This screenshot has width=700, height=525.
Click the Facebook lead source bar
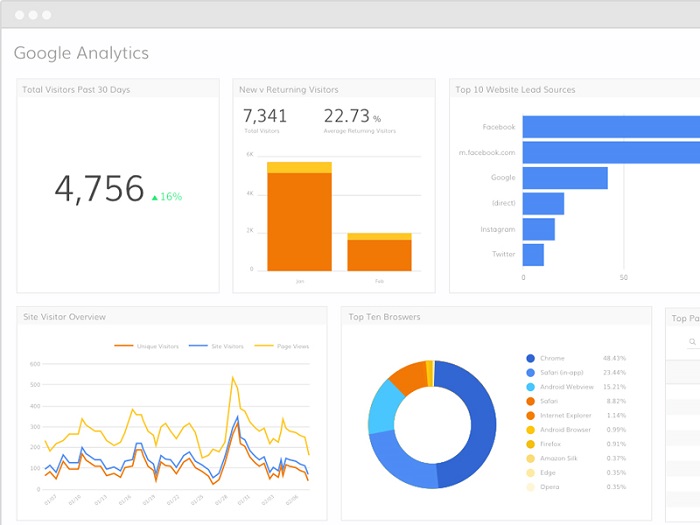point(611,127)
